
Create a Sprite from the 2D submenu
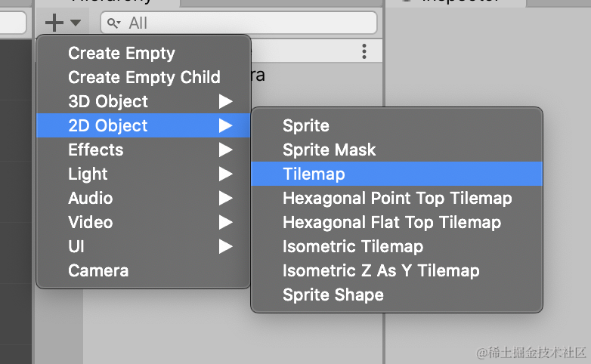[397, 125]
